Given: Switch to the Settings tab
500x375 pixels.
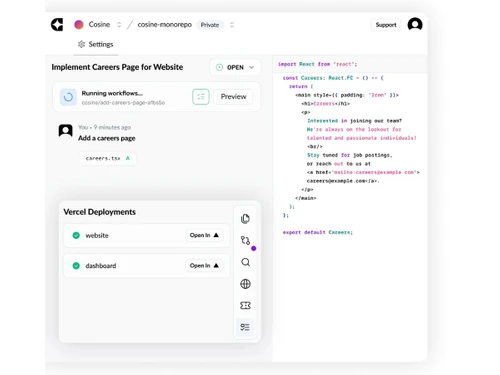Looking at the screenshot, I should click(x=96, y=44).
